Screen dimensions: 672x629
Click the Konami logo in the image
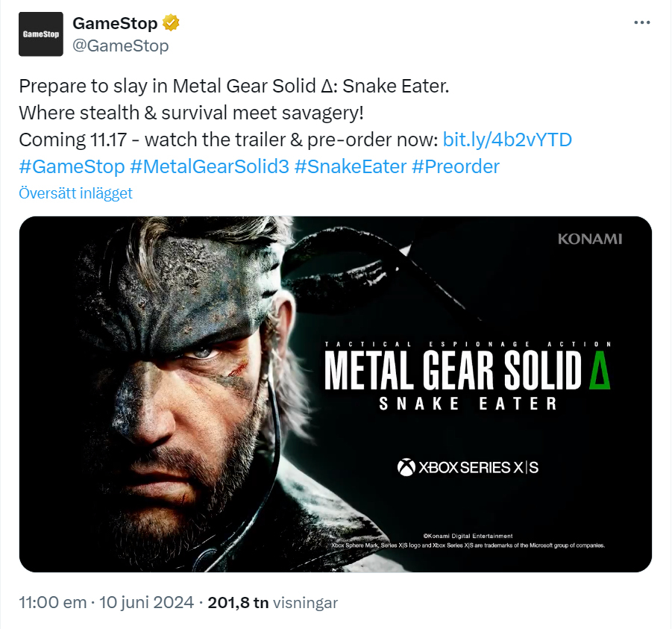click(x=590, y=239)
